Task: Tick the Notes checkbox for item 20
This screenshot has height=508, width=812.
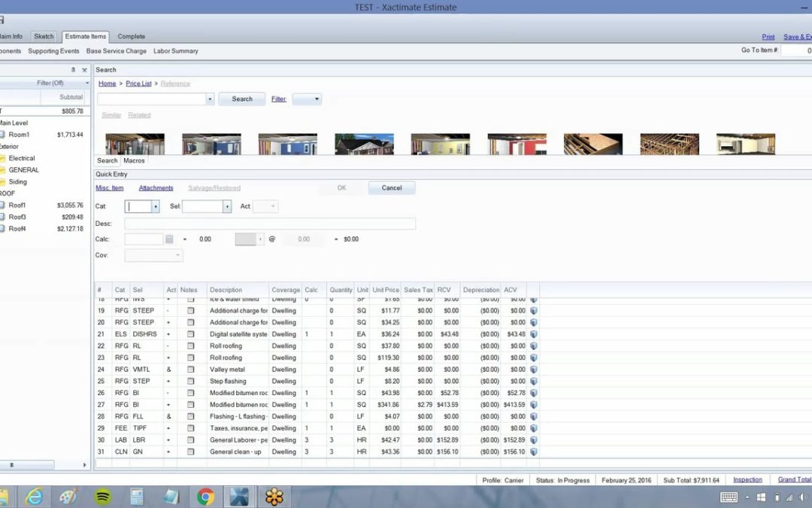Action: 190,322
